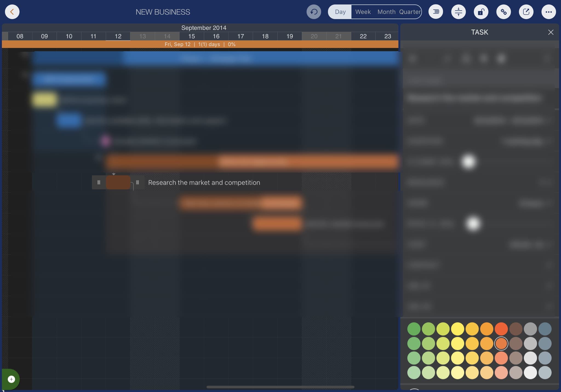This screenshot has width=561, height=392.
Task: Select the Day view segment
Action: click(340, 12)
